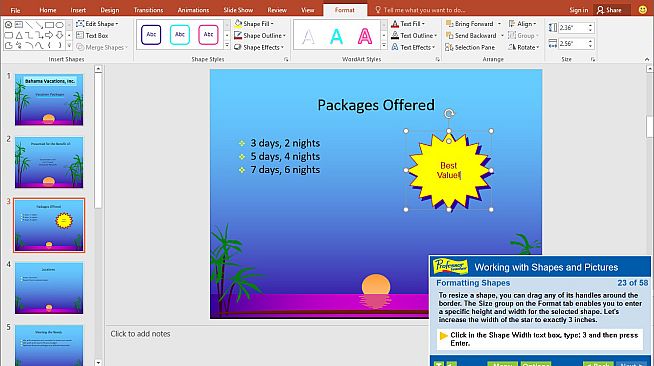The image size is (654, 366).
Task: Expand the Shape Styles gallery More arrow
Action: click(227, 45)
